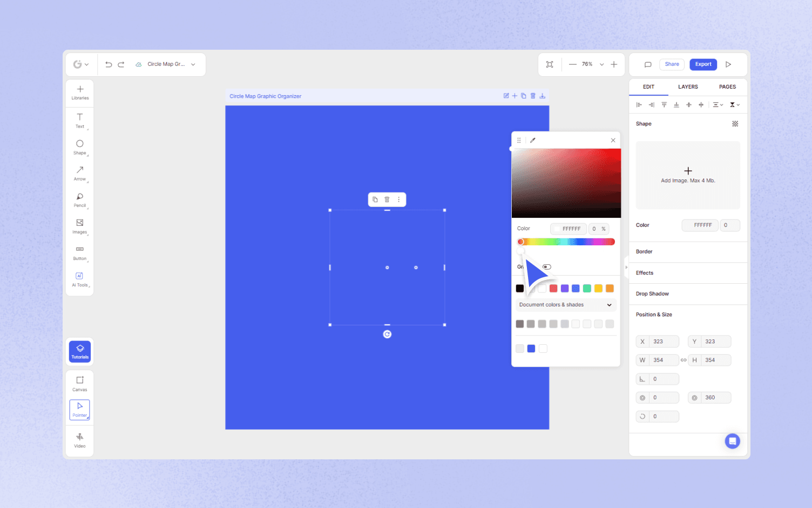Toggle the Pointer mode in the sidebar
The height and width of the screenshot is (508, 812).
pyautogui.click(x=79, y=410)
